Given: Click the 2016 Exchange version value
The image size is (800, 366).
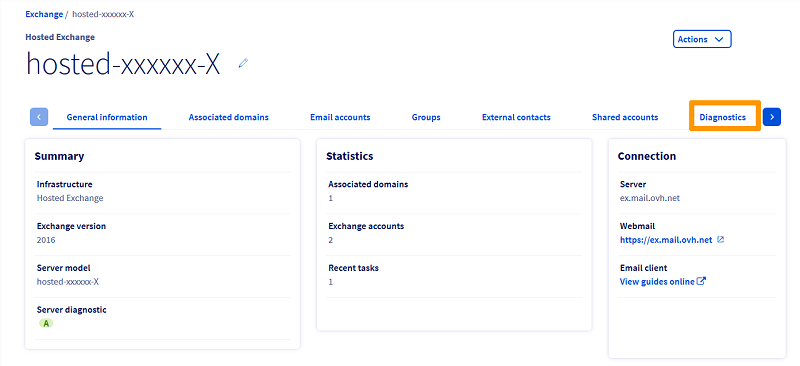Looking at the screenshot, I should [x=46, y=240].
